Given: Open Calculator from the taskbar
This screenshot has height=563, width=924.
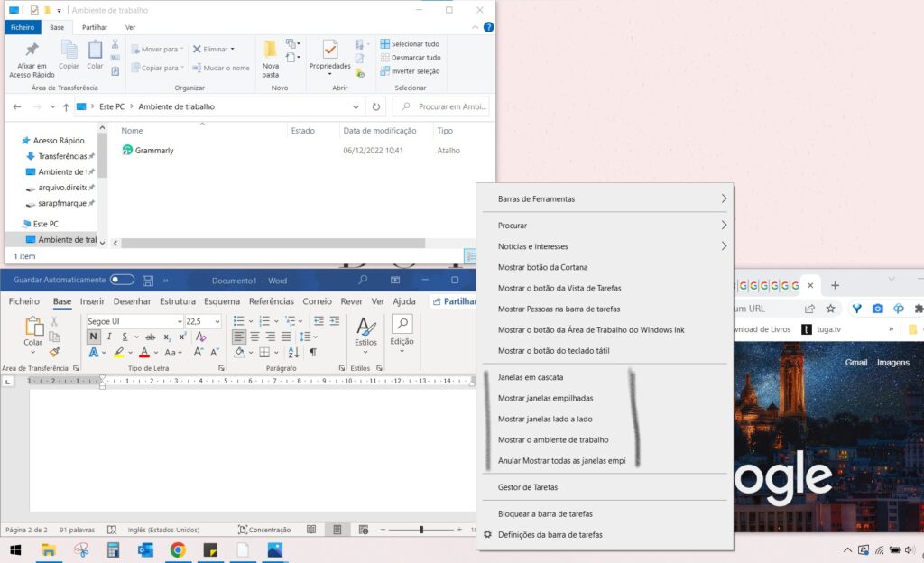Looking at the screenshot, I should (114, 549).
